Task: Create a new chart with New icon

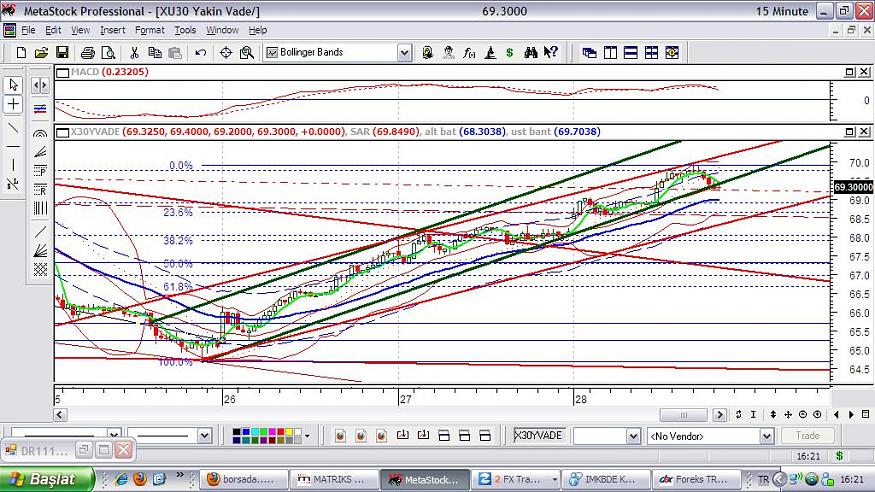Action: click(x=21, y=52)
